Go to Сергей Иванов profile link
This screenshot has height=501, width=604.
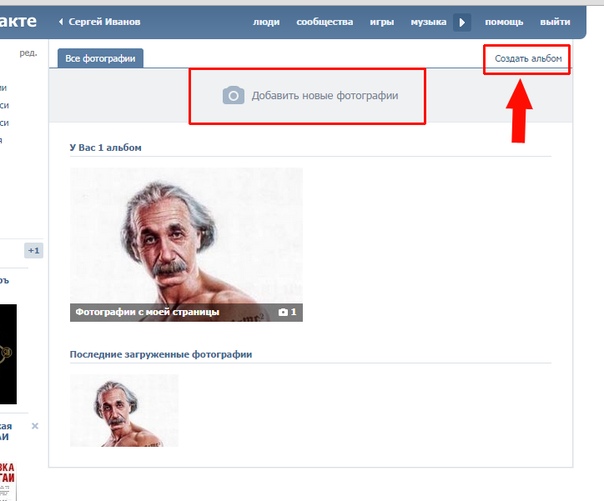(104, 22)
